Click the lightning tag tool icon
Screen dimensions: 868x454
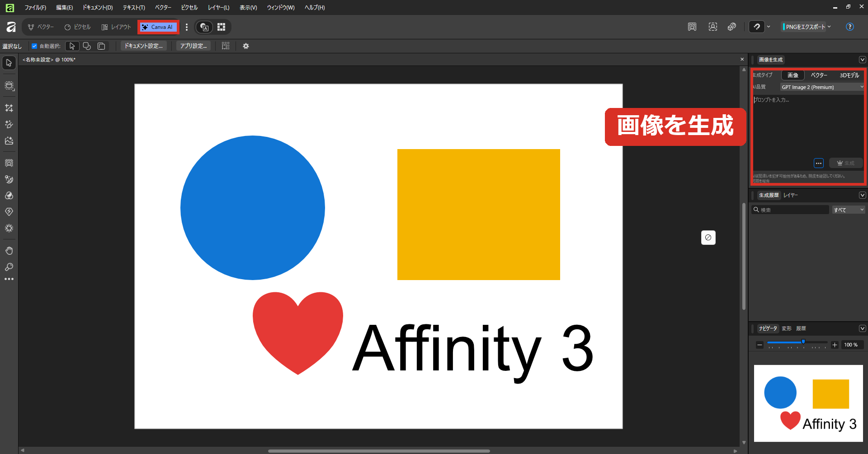point(9,212)
